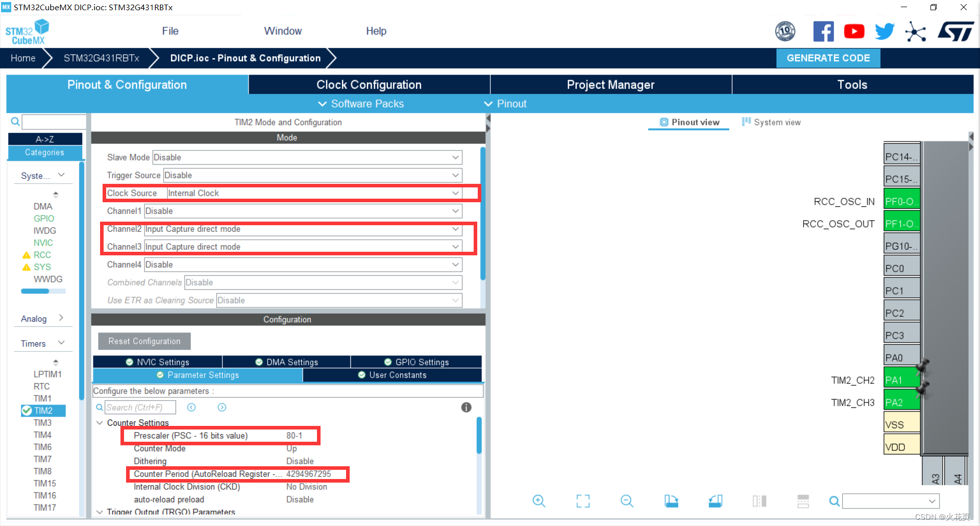The width and height of the screenshot is (980, 526).
Task: Switch to Tools tab
Action: click(852, 85)
